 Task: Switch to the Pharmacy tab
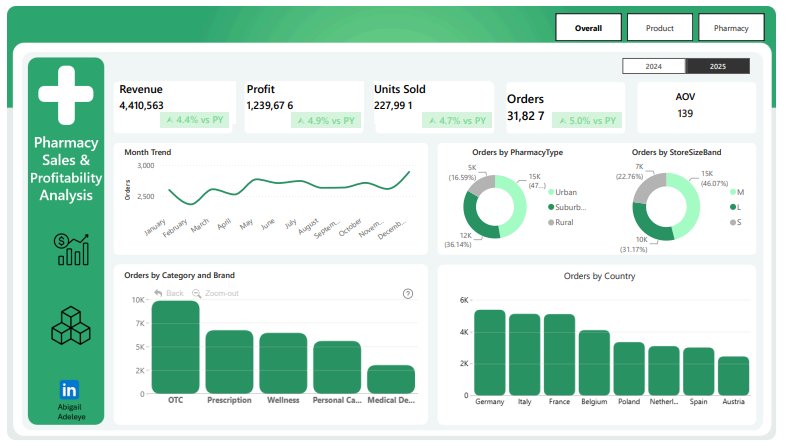(x=731, y=28)
